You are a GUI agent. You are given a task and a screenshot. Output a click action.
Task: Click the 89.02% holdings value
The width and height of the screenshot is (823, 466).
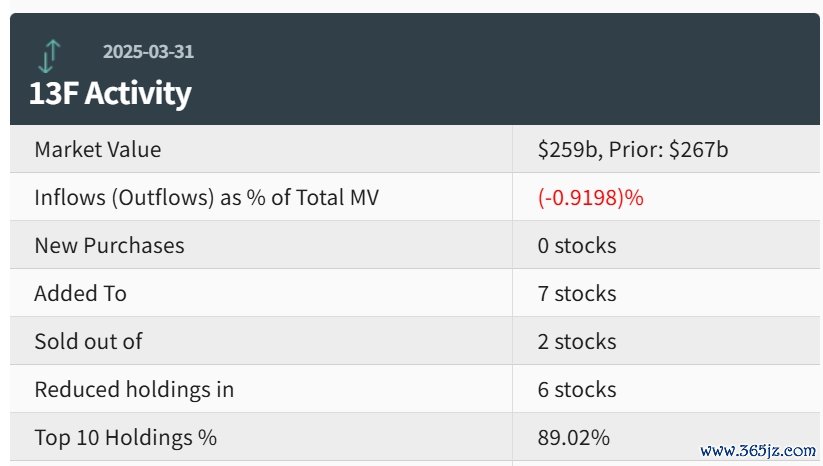[x=574, y=438]
